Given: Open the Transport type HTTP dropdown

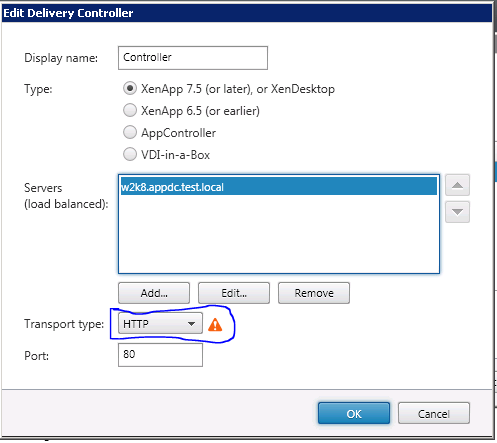Looking at the screenshot, I should (160, 323).
